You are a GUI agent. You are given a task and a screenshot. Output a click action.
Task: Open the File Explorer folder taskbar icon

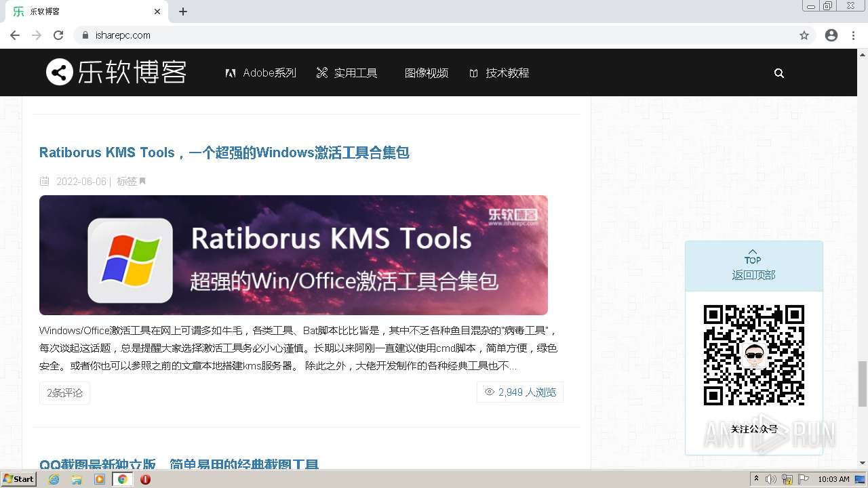[x=77, y=479]
